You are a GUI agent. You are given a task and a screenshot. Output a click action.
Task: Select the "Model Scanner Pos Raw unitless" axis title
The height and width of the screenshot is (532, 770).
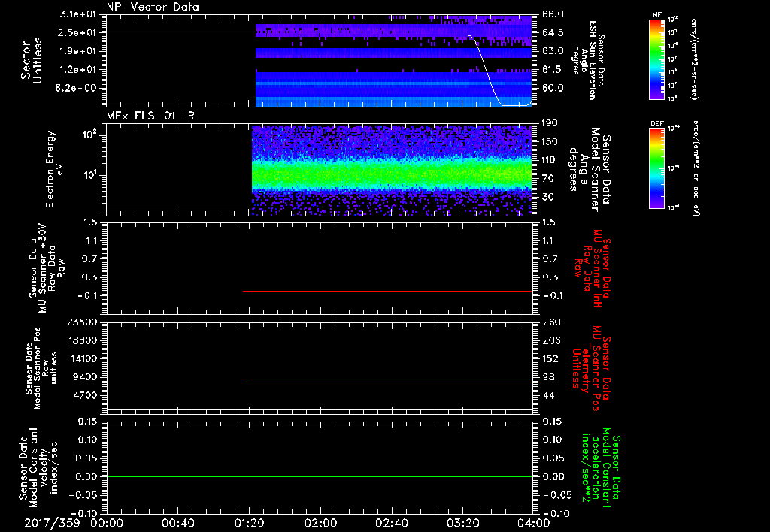point(41,368)
